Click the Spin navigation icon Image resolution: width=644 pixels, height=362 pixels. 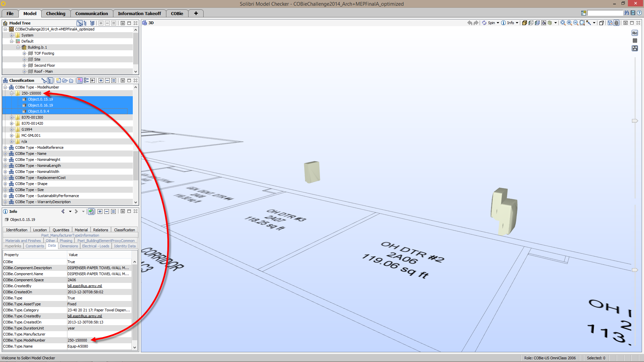click(x=484, y=23)
